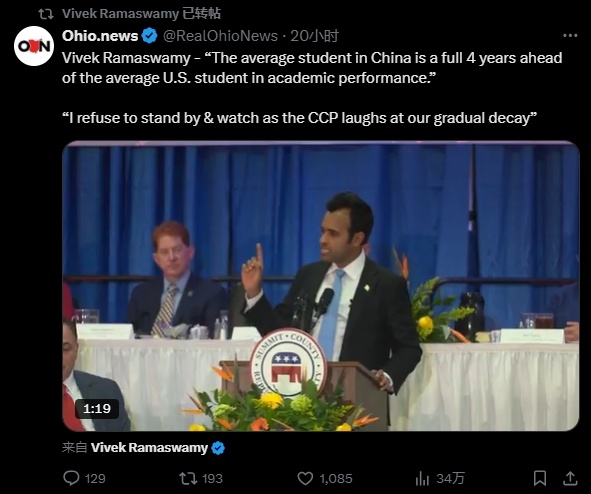Open the Ohio.news profile avatar
This screenshot has width=591, height=494.
pyautogui.click(x=34, y=46)
